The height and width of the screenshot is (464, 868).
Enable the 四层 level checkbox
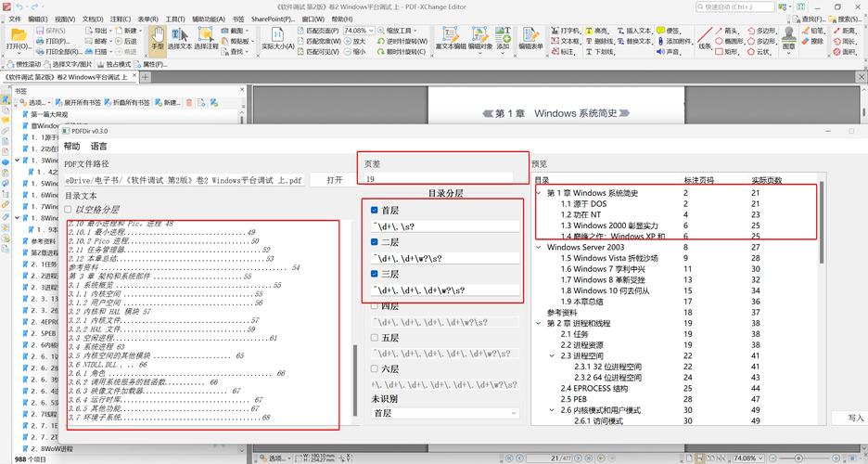coord(375,305)
